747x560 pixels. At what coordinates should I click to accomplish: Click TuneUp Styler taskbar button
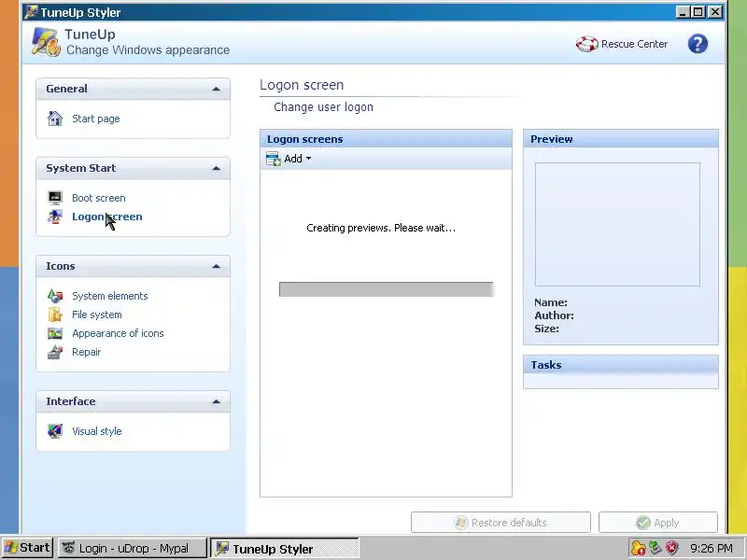coord(285,548)
